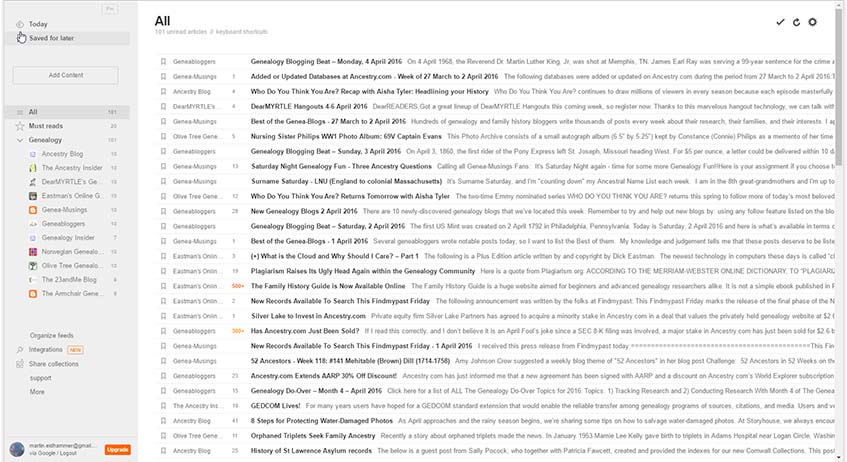Open Integrations menu item
847x462 pixels.
tap(45, 350)
